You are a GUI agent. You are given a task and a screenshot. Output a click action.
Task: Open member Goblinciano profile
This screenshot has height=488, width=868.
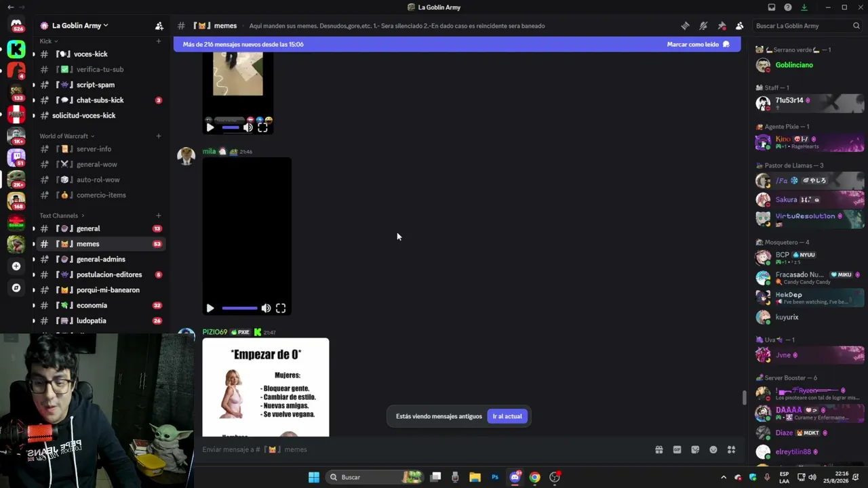810,65
